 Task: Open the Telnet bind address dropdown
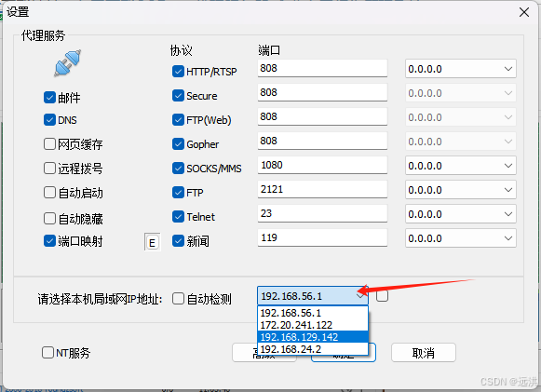461,214
